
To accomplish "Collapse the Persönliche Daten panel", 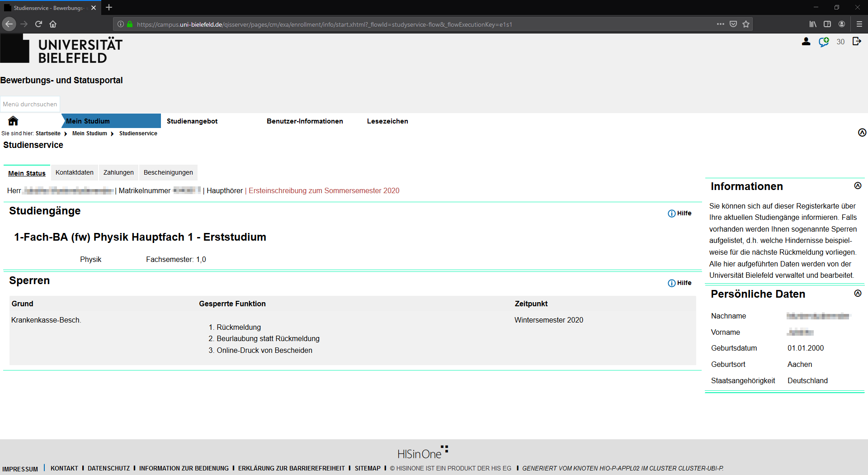I will [x=858, y=294].
